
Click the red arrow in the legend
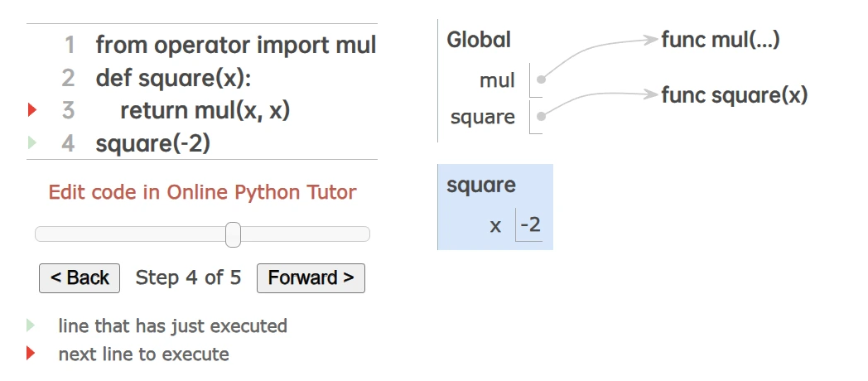pyautogui.click(x=31, y=354)
